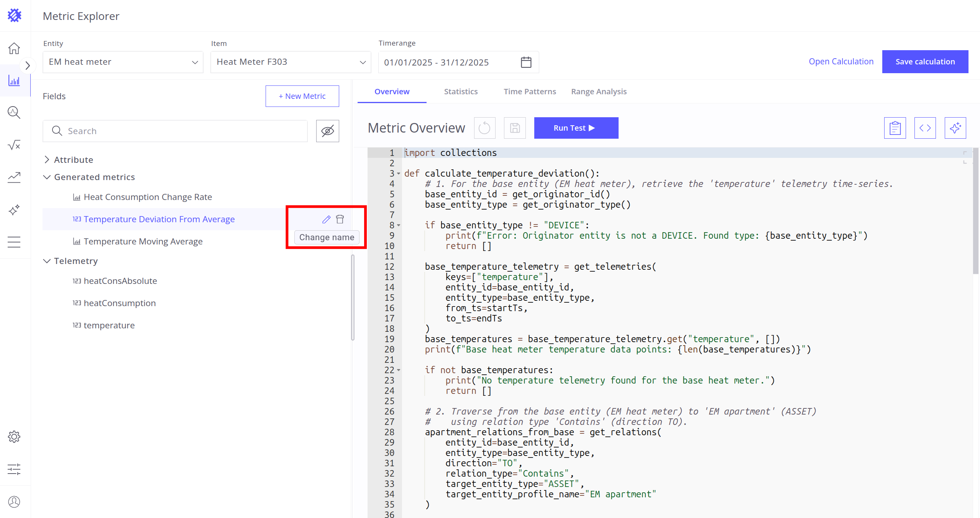Expand the Attribute tree section
The image size is (980, 518).
point(47,160)
